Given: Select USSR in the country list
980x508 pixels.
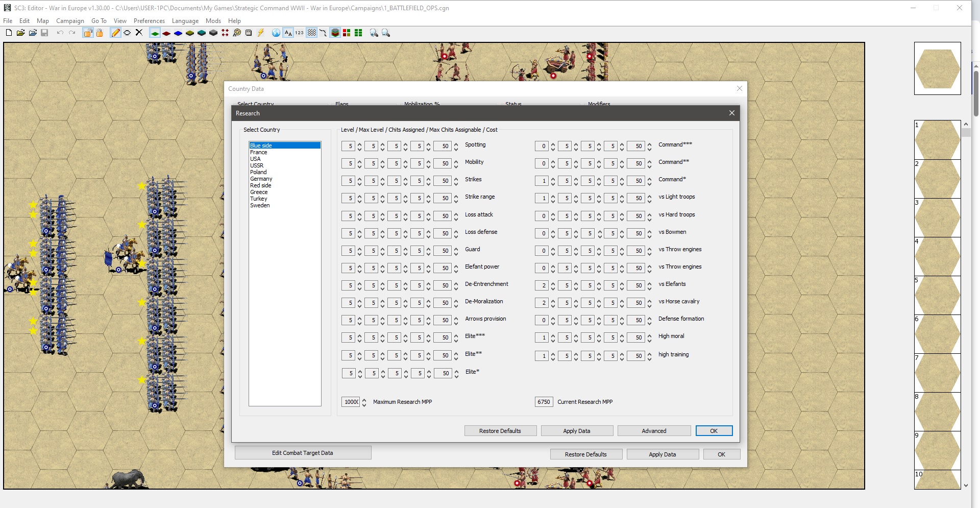Looking at the screenshot, I should coord(285,165).
